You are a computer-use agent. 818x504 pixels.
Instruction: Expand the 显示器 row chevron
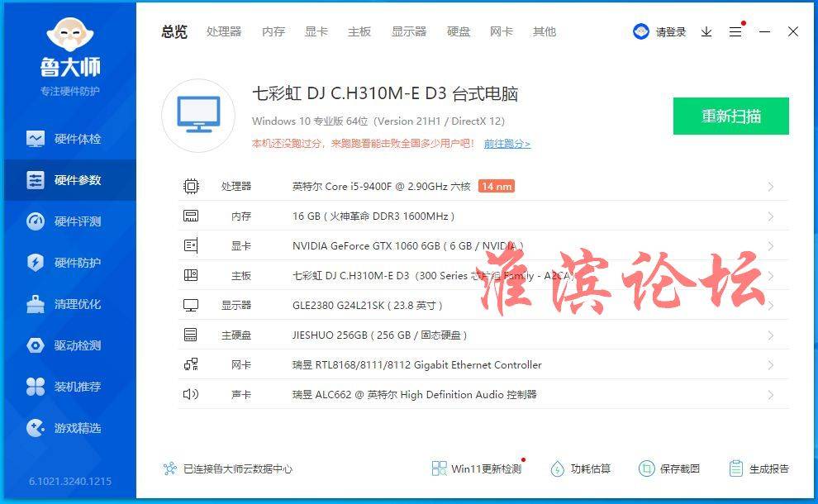[771, 306]
